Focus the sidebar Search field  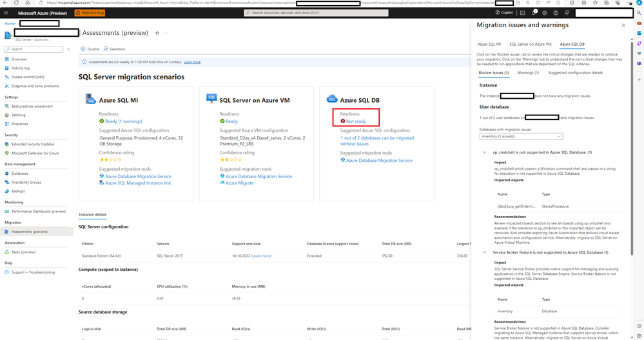coord(34,49)
